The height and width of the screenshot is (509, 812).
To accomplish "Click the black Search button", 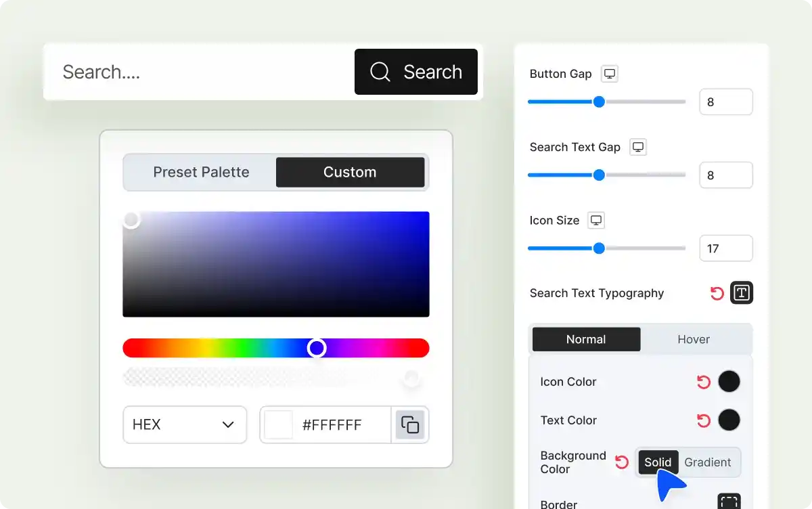I will (415, 72).
